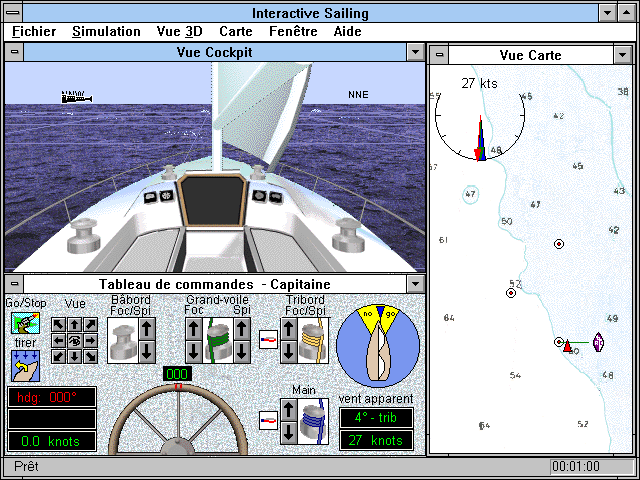
Task: Reset view with the center eye icon
Action: (x=74, y=340)
